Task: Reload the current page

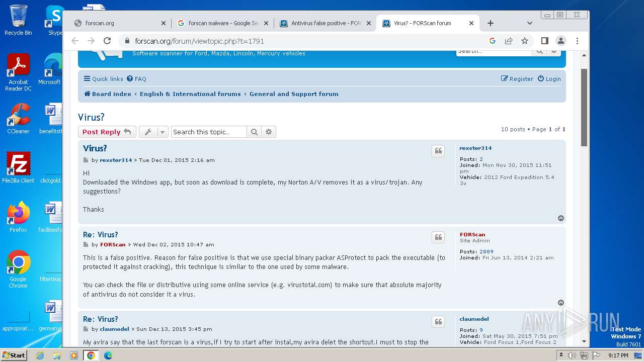Action: (107, 41)
